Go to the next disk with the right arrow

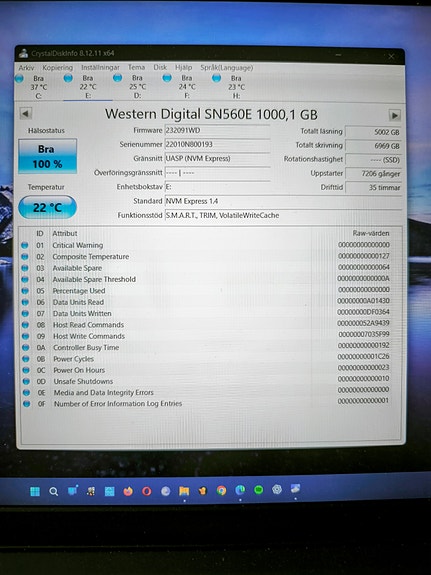click(395, 115)
